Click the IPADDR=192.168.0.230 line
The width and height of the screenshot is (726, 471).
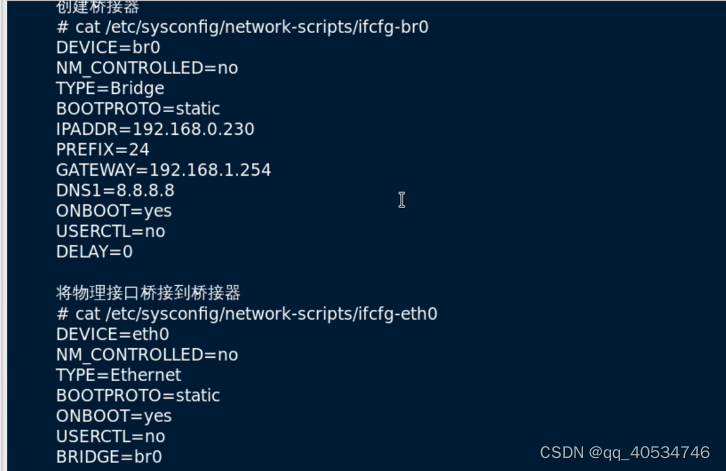point(155,129)
